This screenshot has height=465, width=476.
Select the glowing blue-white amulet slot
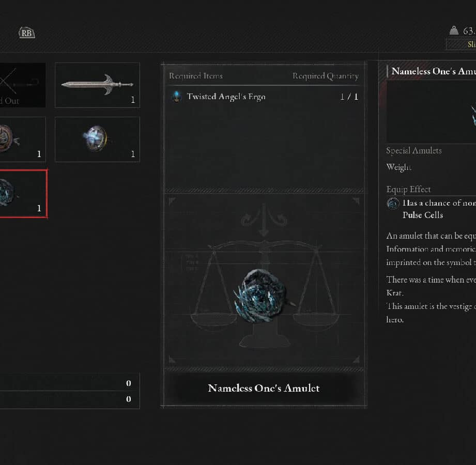point(97,139)
